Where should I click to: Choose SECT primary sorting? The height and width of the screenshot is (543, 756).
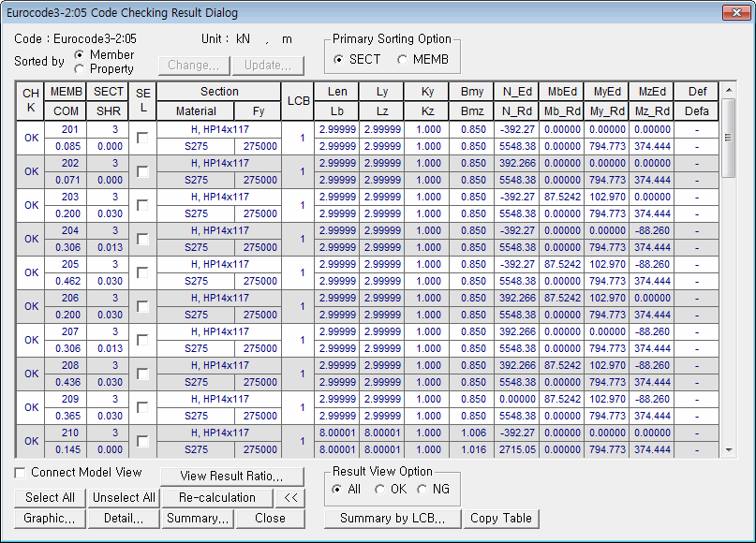pos(339,59)
